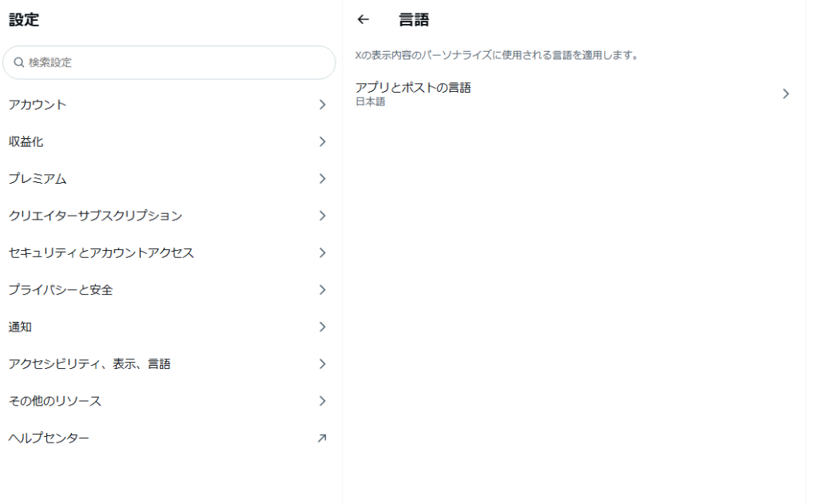Click the chevron next to 収益化
This screenshot has width=818, height=504.
click(x=322, y=141)
